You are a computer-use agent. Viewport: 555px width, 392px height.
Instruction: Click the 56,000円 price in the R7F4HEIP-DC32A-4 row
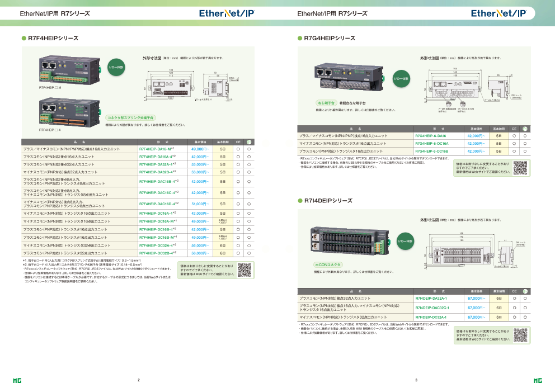tap(200, 245)
